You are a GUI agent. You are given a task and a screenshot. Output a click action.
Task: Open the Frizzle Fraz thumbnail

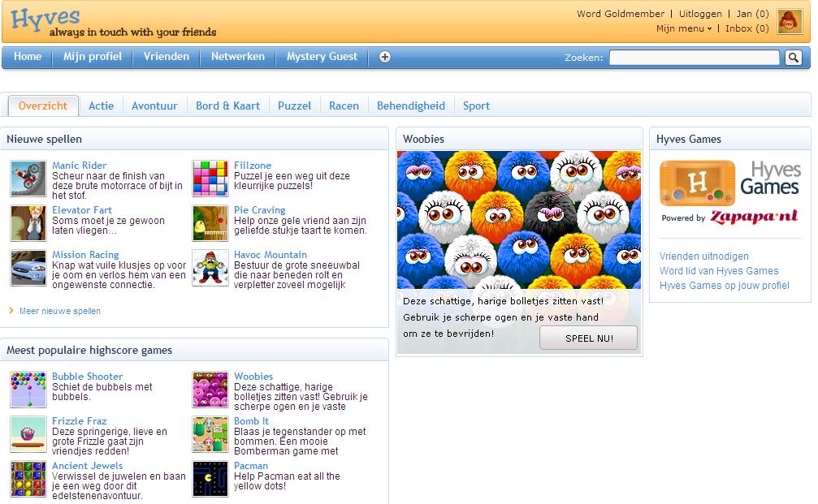(x=28, y=434)
